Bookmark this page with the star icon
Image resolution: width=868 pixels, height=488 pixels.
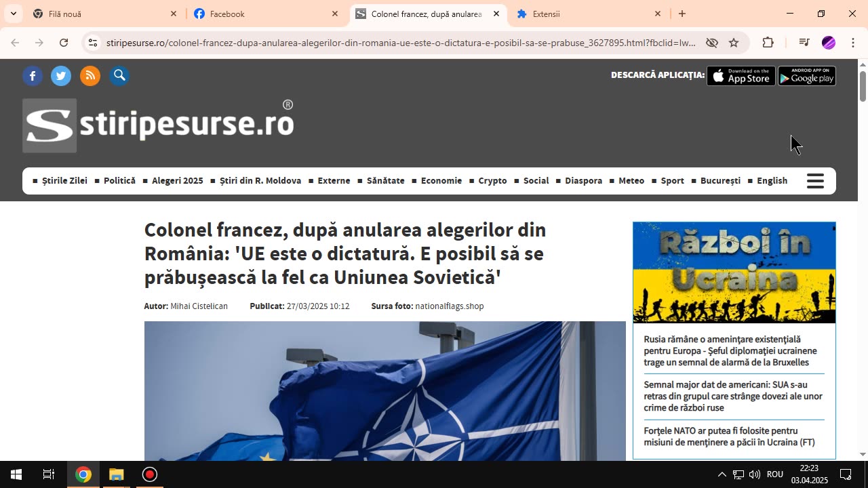(x=734, y=43)
